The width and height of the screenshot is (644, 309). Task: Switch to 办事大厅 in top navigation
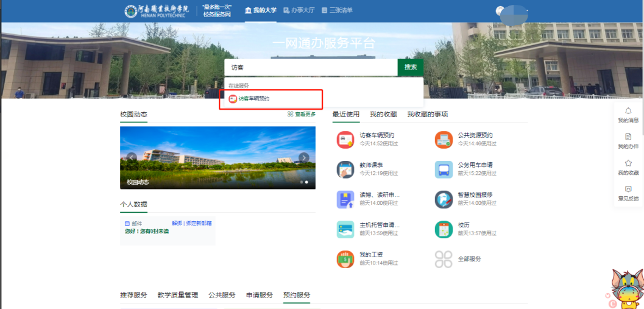[x=299, y=10]
